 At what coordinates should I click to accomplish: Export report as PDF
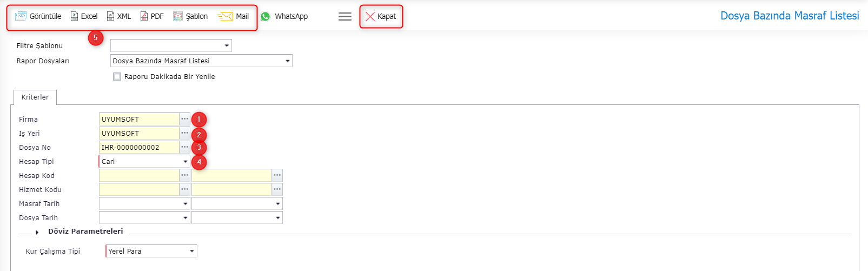point(144,16)
